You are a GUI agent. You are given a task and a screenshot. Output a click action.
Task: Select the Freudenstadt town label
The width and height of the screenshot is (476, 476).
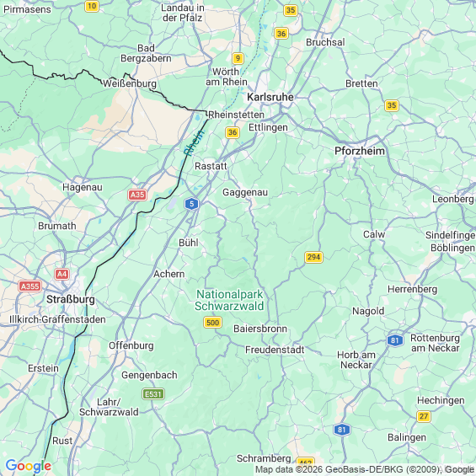tap(275, 350)
